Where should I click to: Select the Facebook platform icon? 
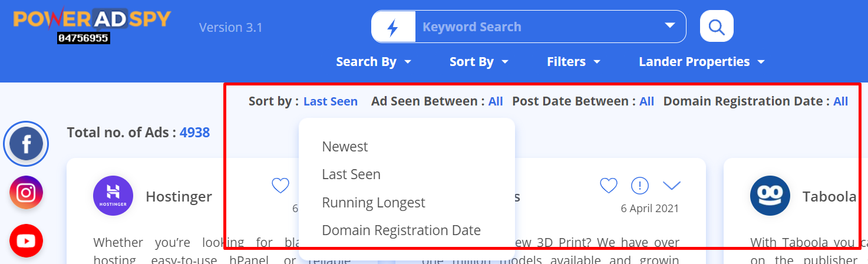pos(26,144)
